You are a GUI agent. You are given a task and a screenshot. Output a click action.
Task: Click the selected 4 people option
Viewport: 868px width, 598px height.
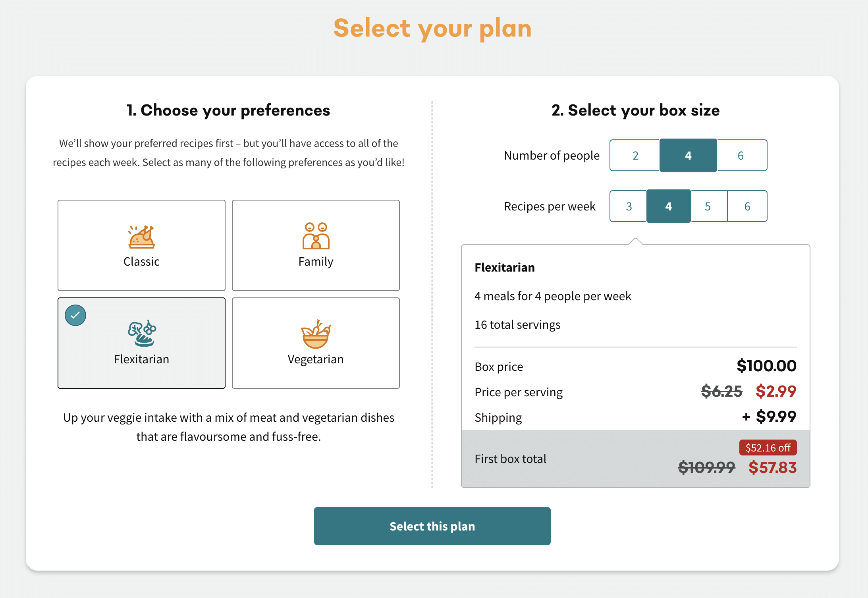tap(688, 155)
